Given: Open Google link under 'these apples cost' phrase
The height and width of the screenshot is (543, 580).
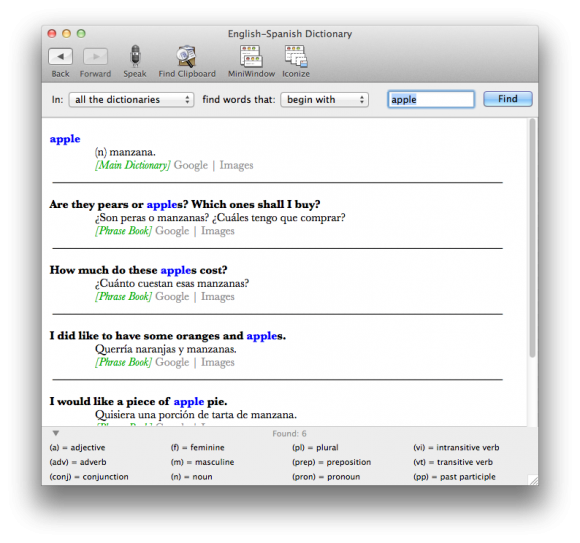Looking at the screenshot, I should click(172, 297).
